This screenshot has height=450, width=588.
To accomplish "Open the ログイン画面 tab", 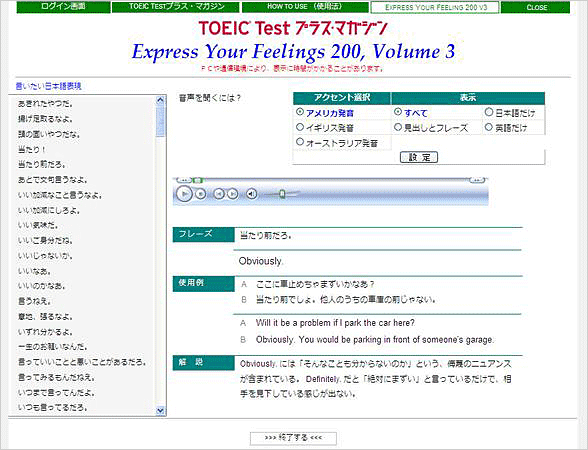I will [x=63, y=7].
